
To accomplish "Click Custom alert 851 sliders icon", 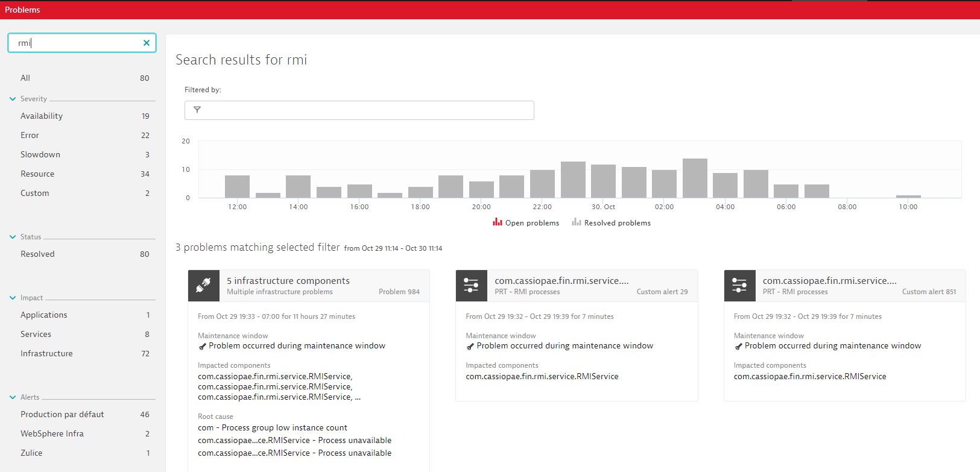I will (x=739, y=285).
